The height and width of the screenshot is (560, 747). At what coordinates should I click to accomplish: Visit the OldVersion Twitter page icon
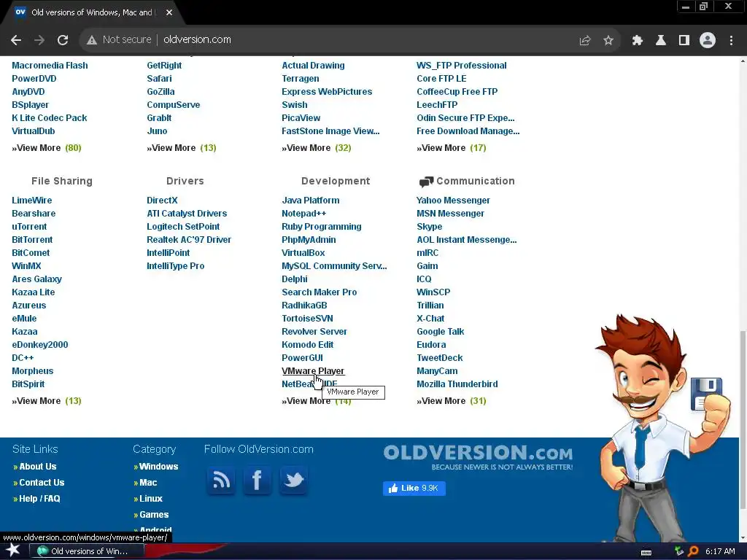coord(293,480)
